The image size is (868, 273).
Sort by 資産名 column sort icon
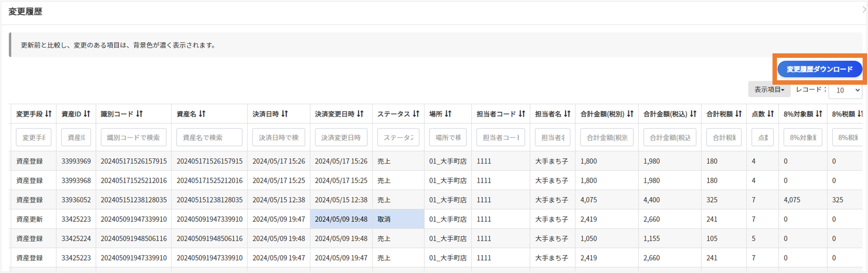202,114
